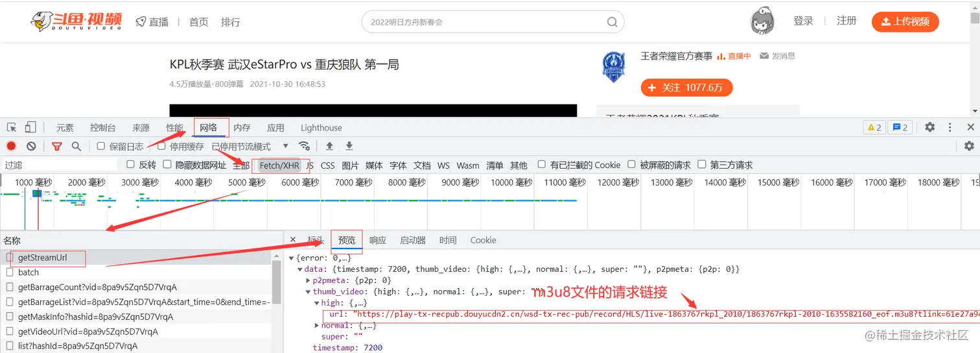Import a HAR file using the upload arrow
This screenshot has width=980, height=353.
tap(329, 146)
